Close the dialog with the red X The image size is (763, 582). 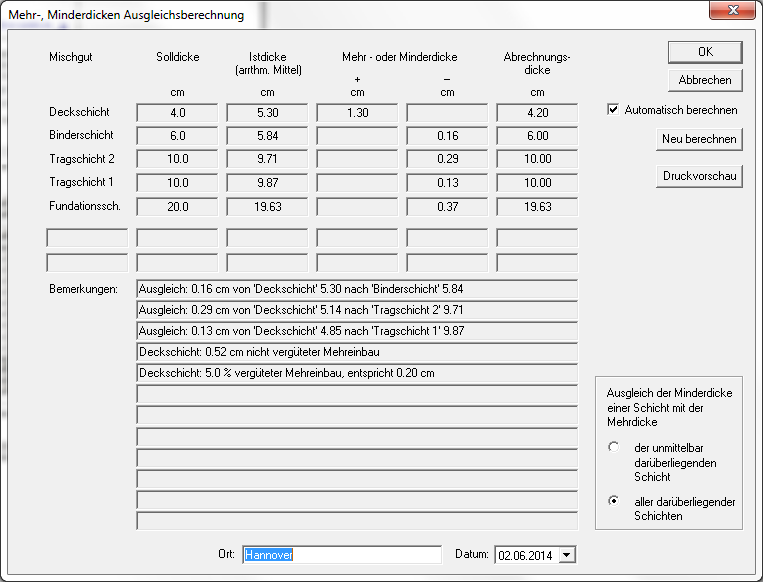736,10
